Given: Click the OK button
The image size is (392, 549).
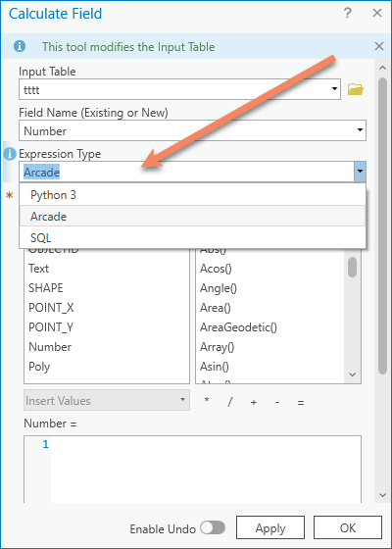Looking at the screenshot, I should (348, 527).
